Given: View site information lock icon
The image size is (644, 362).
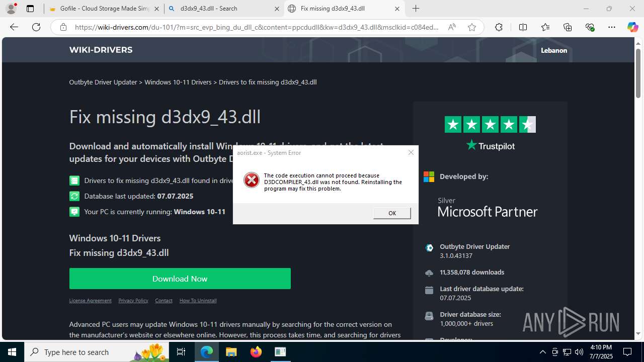Looking at the screenshot, I should pyautogui.click(x=63, y=27).
